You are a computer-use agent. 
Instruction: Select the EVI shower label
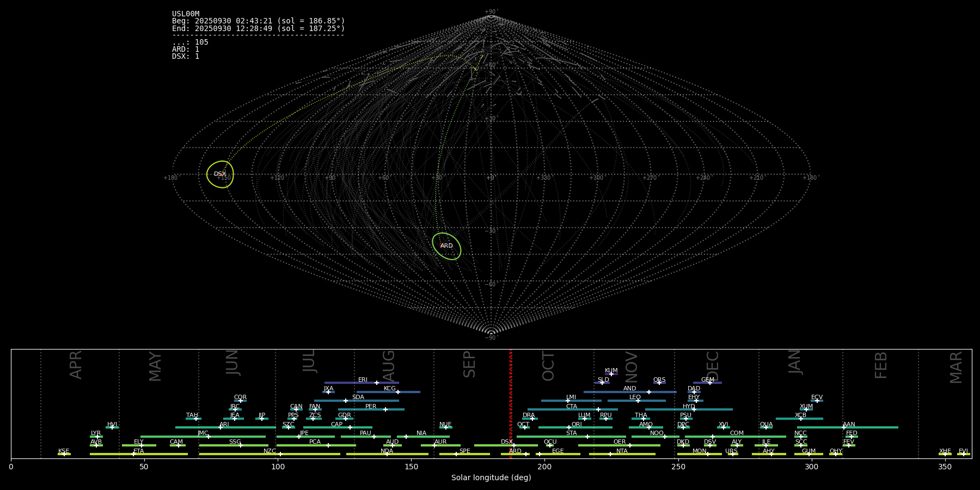(963, 451)
